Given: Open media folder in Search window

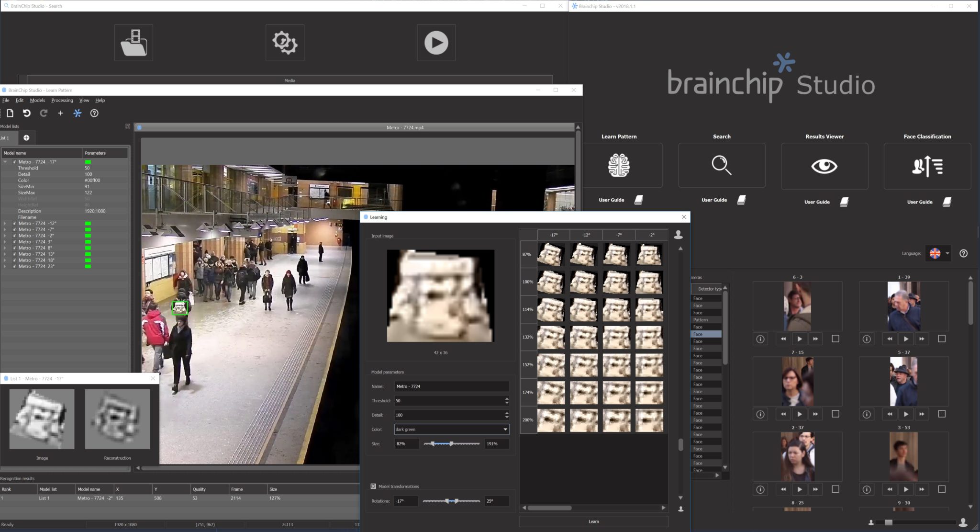Looking at the screenshot, I should click(x=134, y=43).
